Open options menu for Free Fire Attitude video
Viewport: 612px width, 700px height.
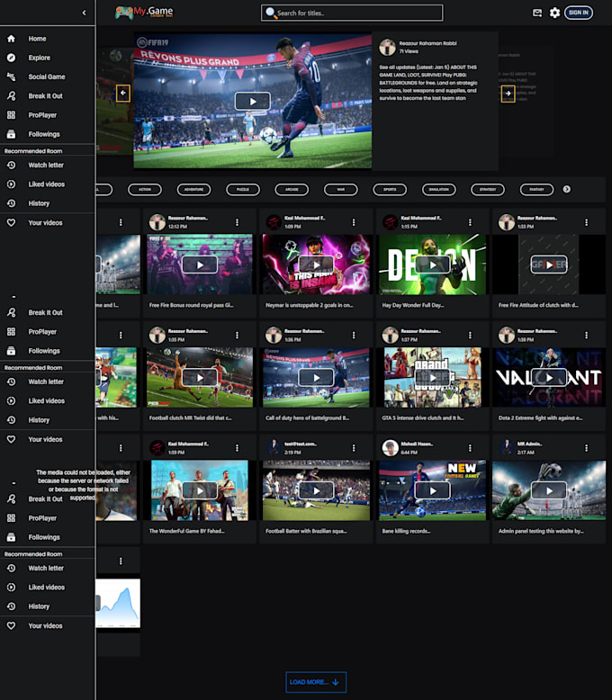[x=587, y=222]
